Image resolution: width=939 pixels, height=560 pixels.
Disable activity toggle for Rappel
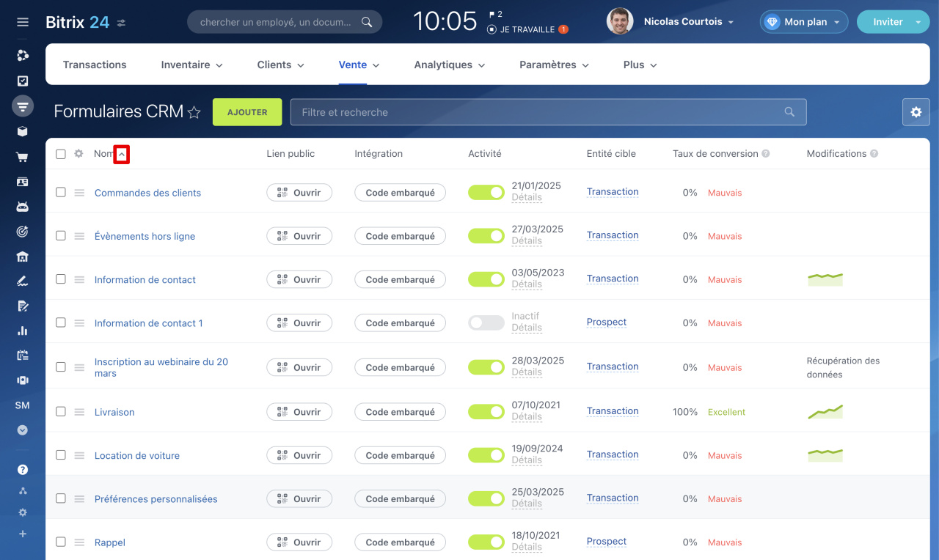tap(486, 542)
